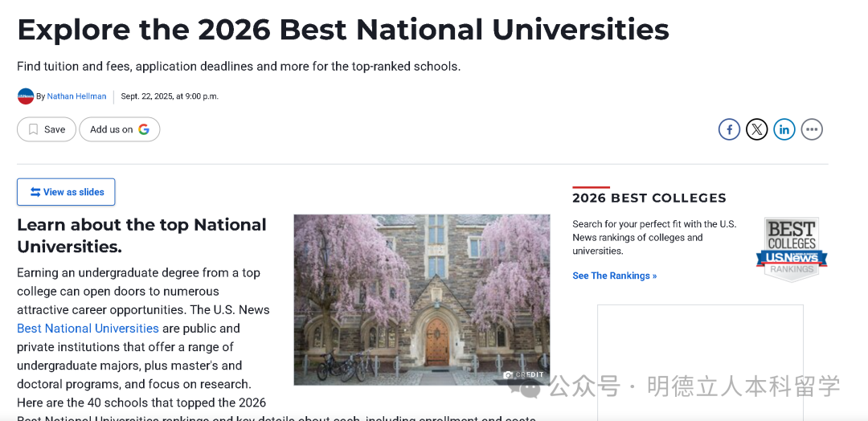This screenshot has width=868, height=421.
Task: Open more sharing options ellipsis
Action: tap(812, 129)
